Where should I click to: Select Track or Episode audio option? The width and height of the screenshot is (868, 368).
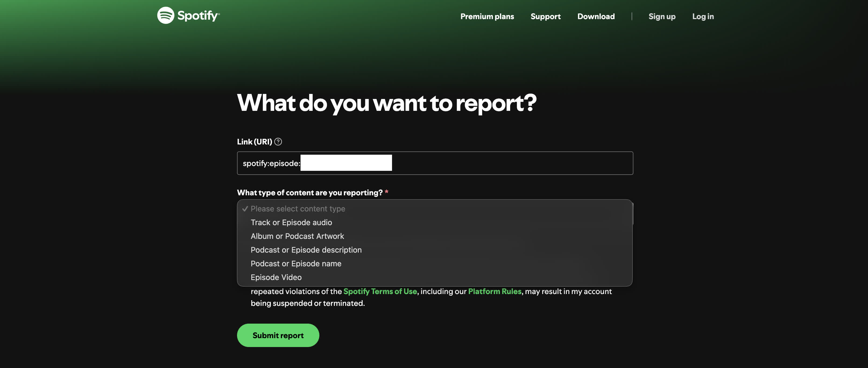pyautogui.click(x=291, y=222)
